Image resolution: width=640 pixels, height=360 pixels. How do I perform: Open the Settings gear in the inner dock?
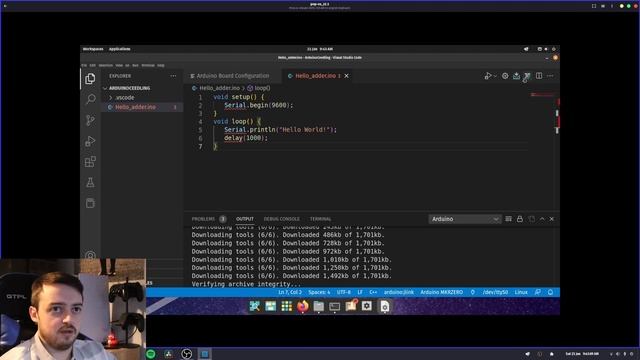click(367, 306)
